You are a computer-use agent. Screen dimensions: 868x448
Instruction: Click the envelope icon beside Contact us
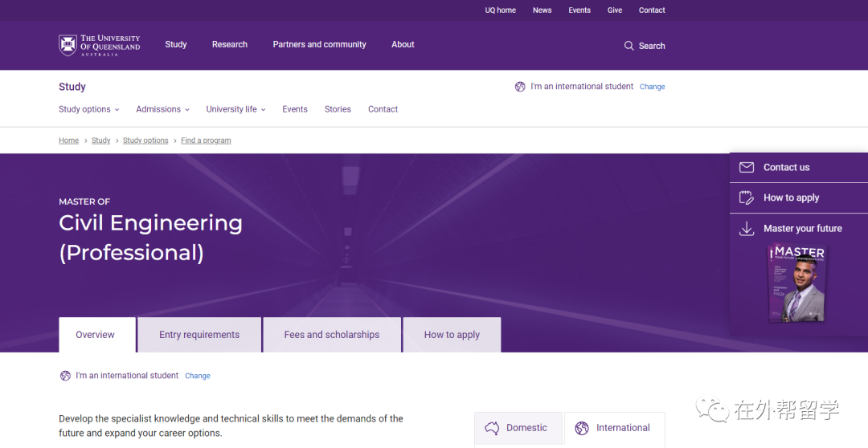coord(747,167)
